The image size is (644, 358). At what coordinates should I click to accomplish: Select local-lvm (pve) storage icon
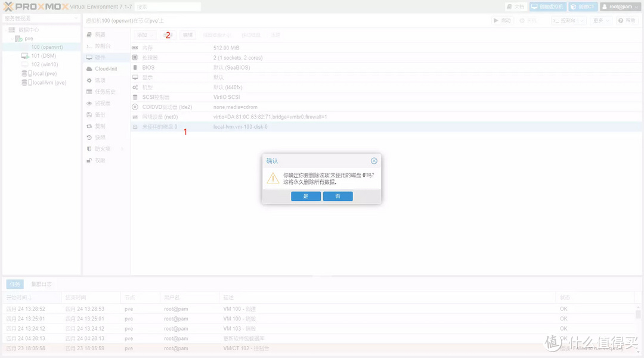pyautogui.click(x=26, y=82)
